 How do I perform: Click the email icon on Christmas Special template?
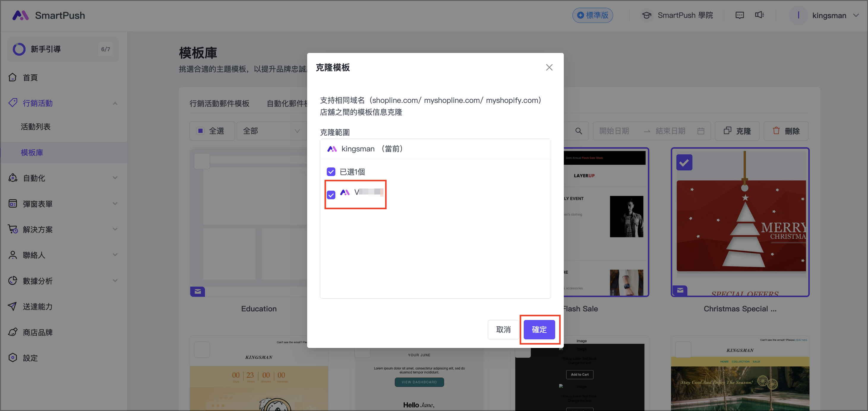click(680, 290)
